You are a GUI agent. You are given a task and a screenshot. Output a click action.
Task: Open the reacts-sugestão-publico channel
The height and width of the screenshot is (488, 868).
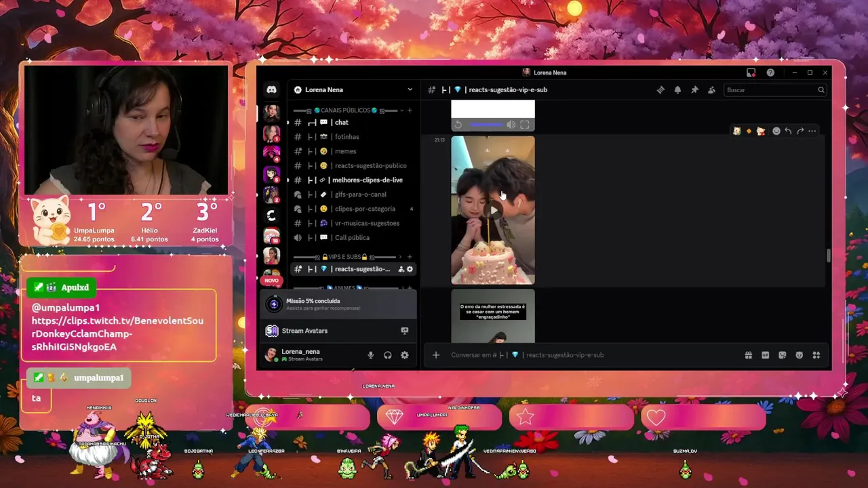coord(353,165)
